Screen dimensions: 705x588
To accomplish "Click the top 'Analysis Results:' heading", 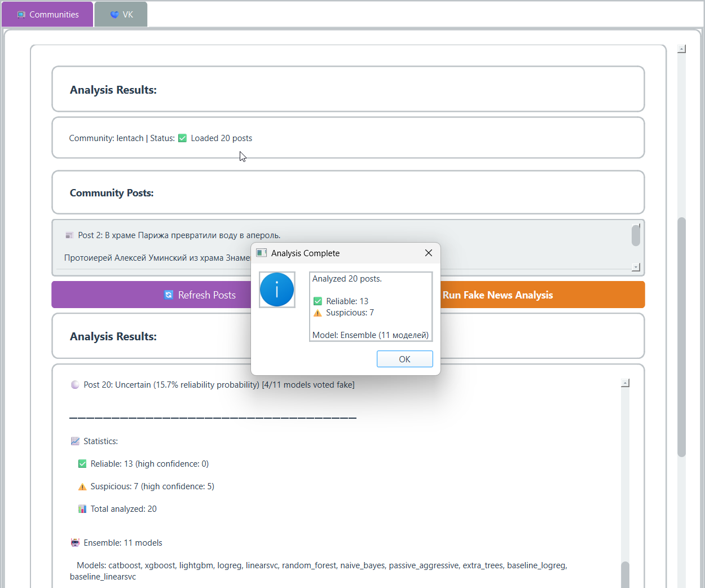I will (x=113, y=90).
